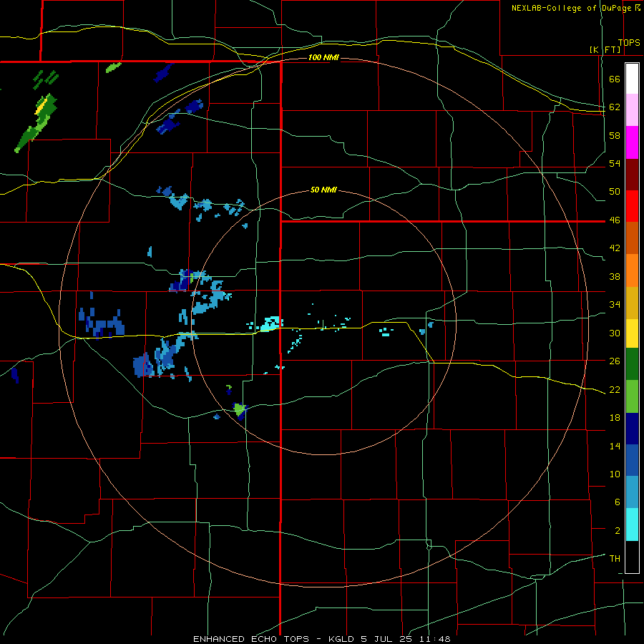Click the bright red band between 50 and 46
Image resolution: width=644 pixels, height=644 pixels.
(x=632, y=206)
